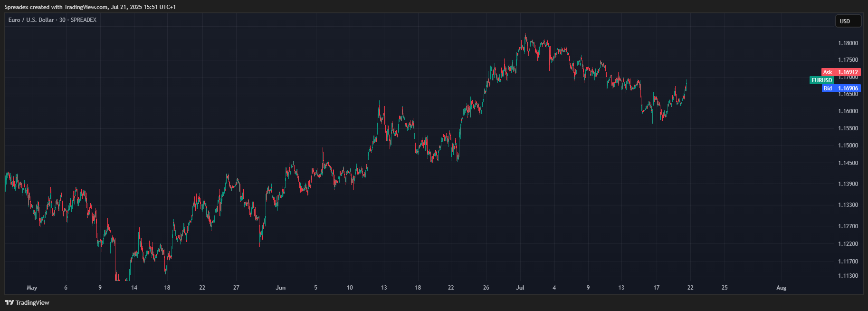Click the 1.18000 price axis label
This screenshot has width=868, height=311.
click(x=848, y=43)
